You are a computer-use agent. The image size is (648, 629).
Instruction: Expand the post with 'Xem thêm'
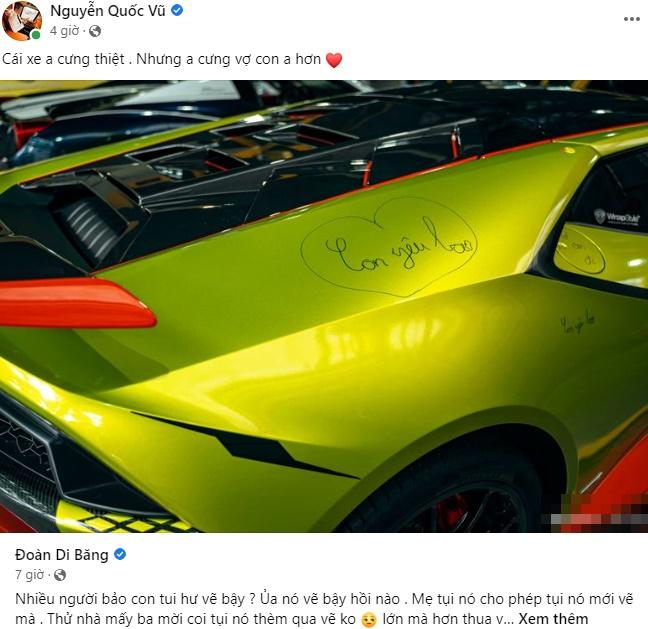tap(553, 619)
